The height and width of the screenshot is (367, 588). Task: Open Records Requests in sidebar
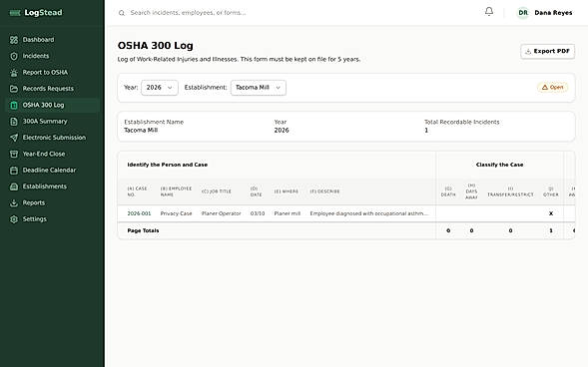[53, 89]
